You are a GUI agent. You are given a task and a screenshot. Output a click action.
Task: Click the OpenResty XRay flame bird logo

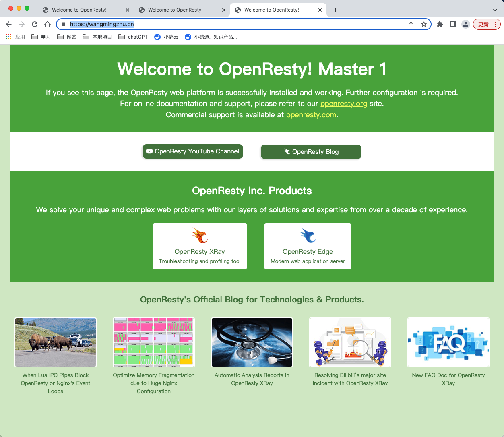click(200, 235)
